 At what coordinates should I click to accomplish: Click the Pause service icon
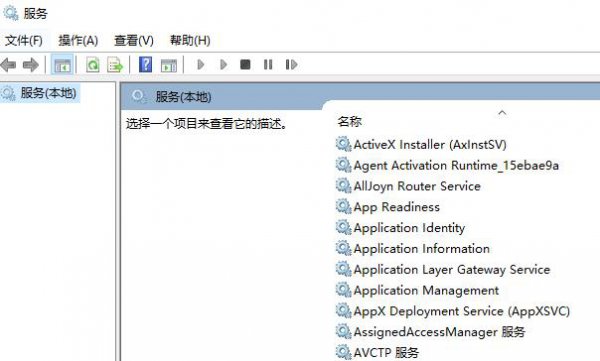click(268, 64)
